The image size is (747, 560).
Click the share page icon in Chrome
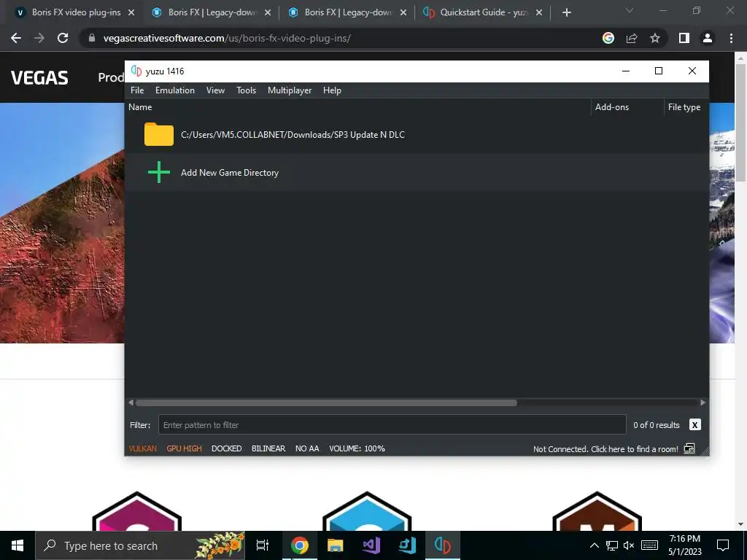(632, 38)
